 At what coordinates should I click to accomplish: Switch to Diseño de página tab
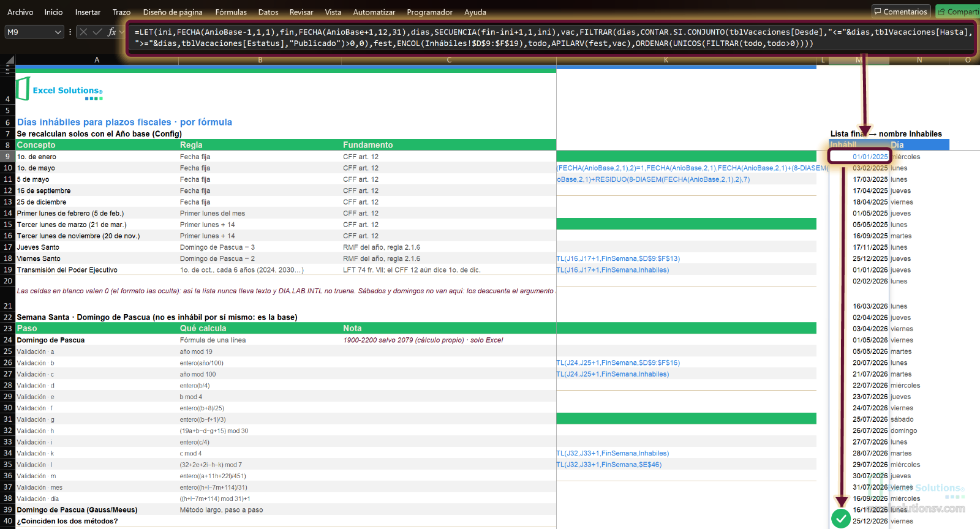(x=173, y=12)
